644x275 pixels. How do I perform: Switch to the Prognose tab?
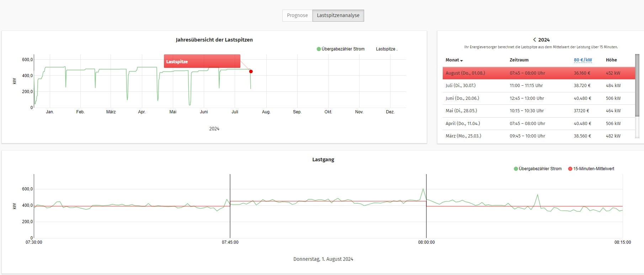tap(297, 16)
